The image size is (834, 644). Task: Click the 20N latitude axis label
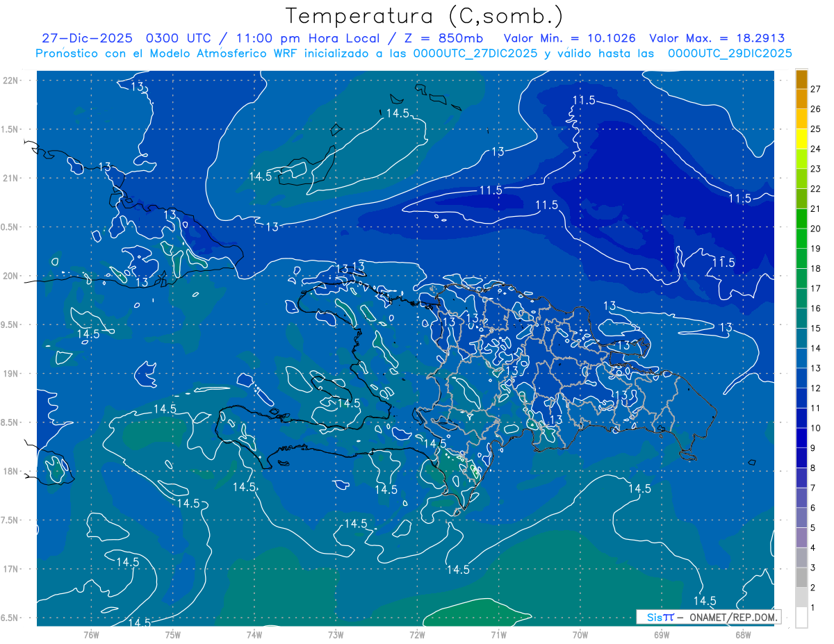click(11, 276)
